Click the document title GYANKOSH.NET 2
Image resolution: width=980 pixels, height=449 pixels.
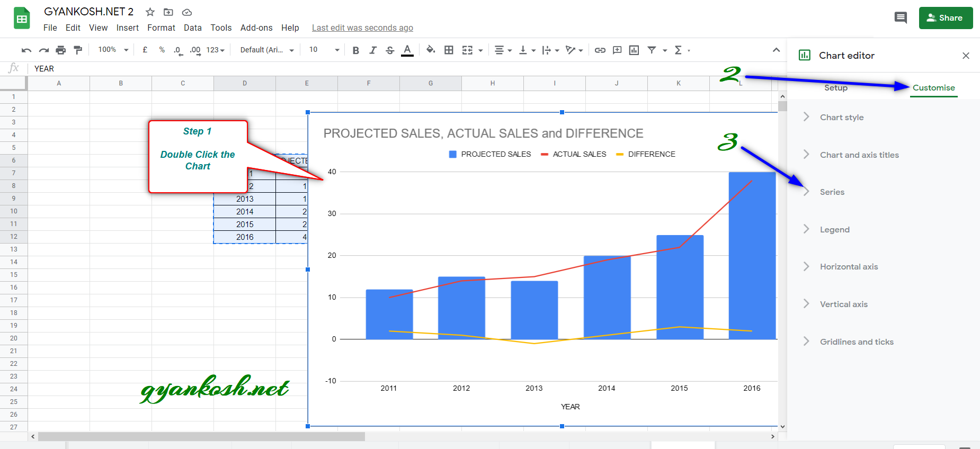coord(88,12)
